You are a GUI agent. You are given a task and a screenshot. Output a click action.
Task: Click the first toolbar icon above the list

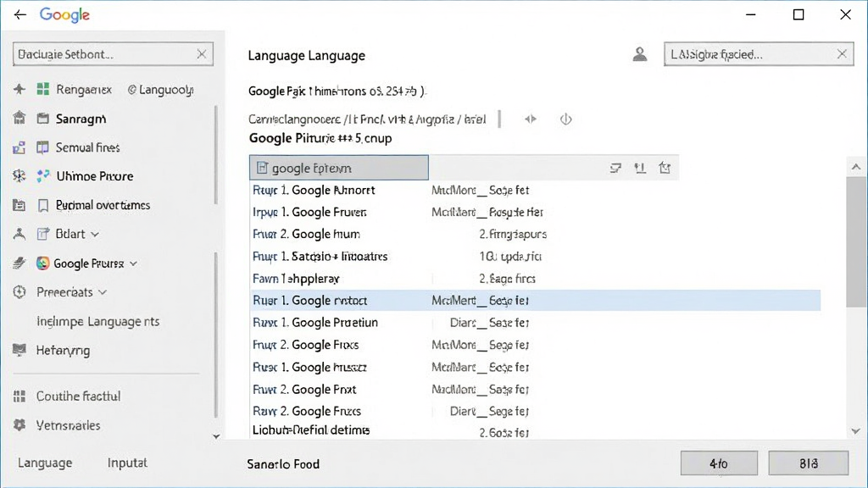[x=615, y=168]
